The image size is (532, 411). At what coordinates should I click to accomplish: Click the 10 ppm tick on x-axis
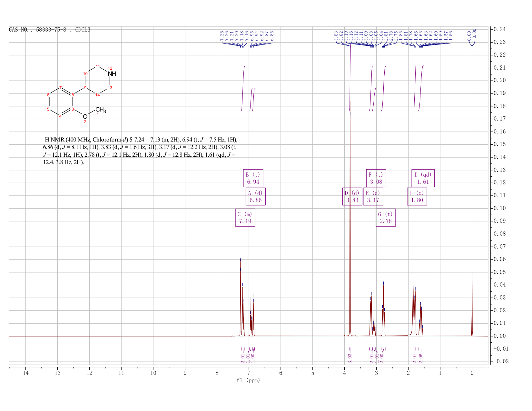pos(153,373)
